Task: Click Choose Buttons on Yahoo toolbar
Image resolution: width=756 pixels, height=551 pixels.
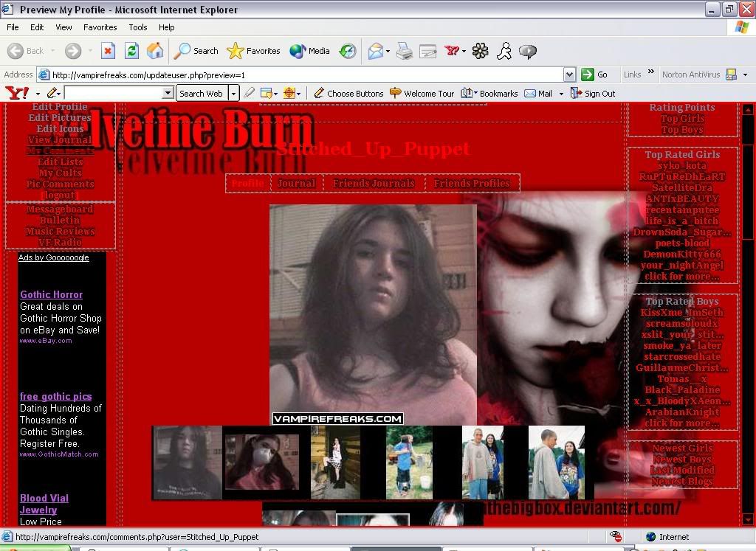Action: 348,94
